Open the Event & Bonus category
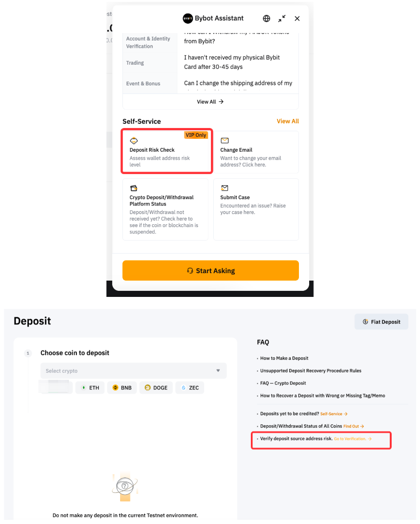The image size is (420, 524). (x=143, y=84)
